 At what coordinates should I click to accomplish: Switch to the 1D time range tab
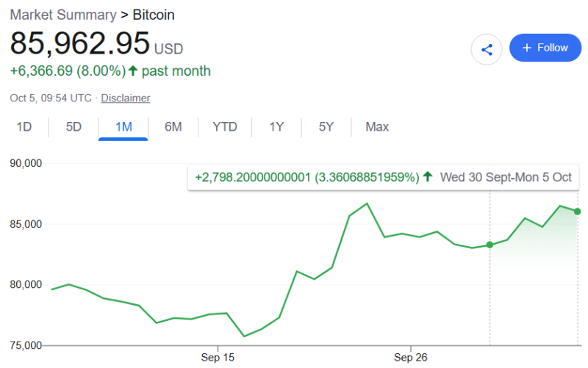click(24, 126)
